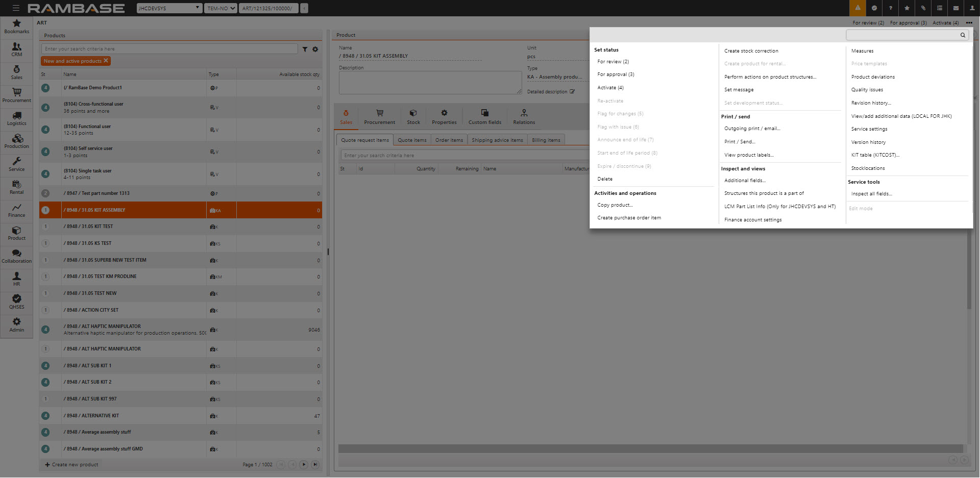Go to next page of products
The width and height of the screenshot is (980, 478).
pos(304,465)
